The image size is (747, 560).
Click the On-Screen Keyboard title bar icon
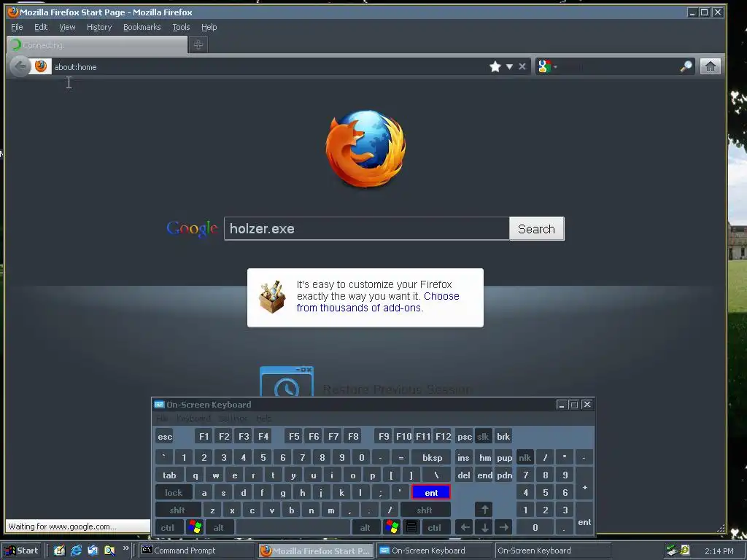pyautogui.click(x=159, y=405)
